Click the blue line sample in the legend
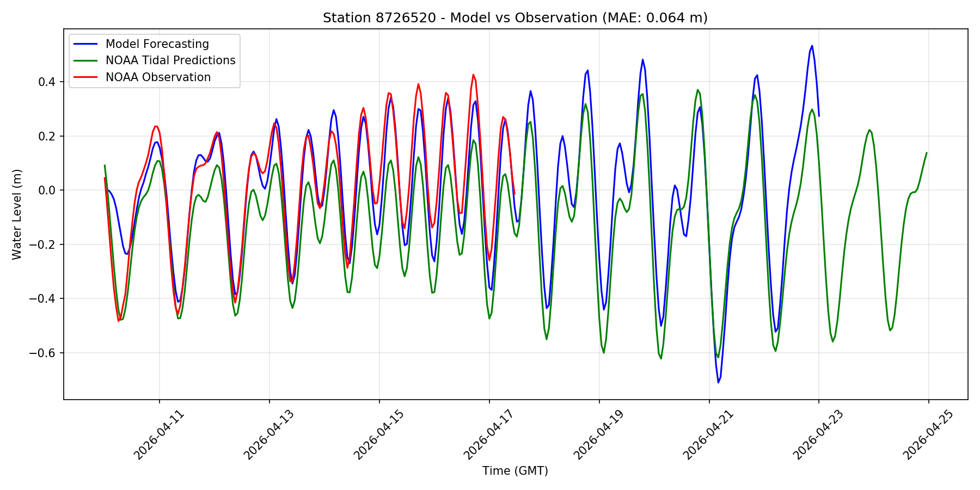 click(x=85, y=44)
